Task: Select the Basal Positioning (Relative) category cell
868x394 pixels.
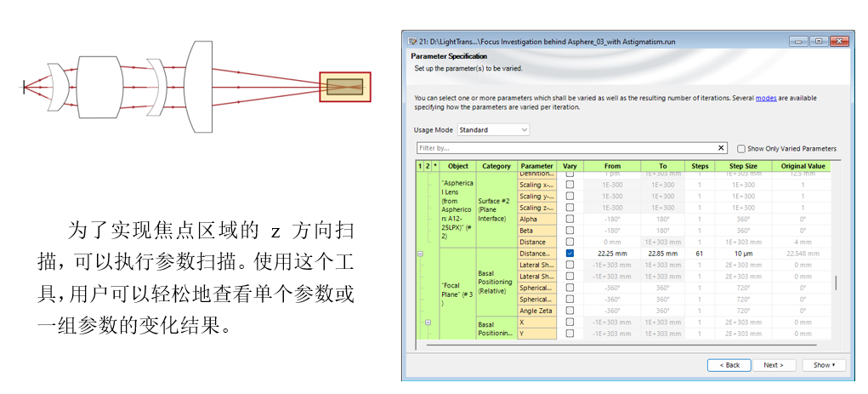Action: (x=496, y=282)
